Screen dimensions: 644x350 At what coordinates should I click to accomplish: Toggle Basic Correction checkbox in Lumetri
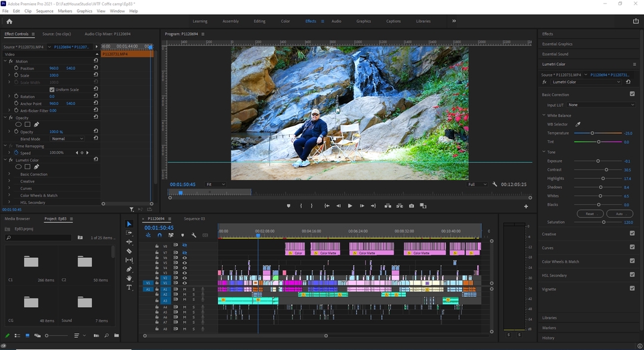[632, 94]
